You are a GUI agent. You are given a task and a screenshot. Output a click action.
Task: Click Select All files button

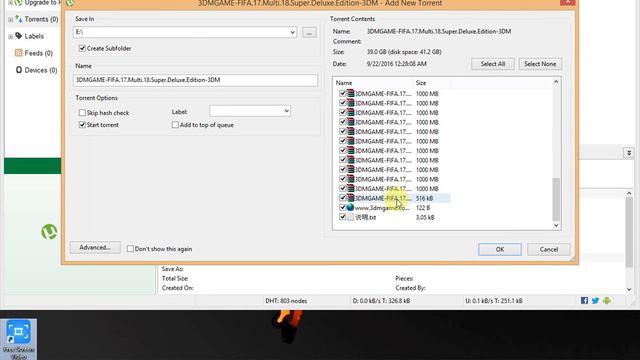(493, 64)
